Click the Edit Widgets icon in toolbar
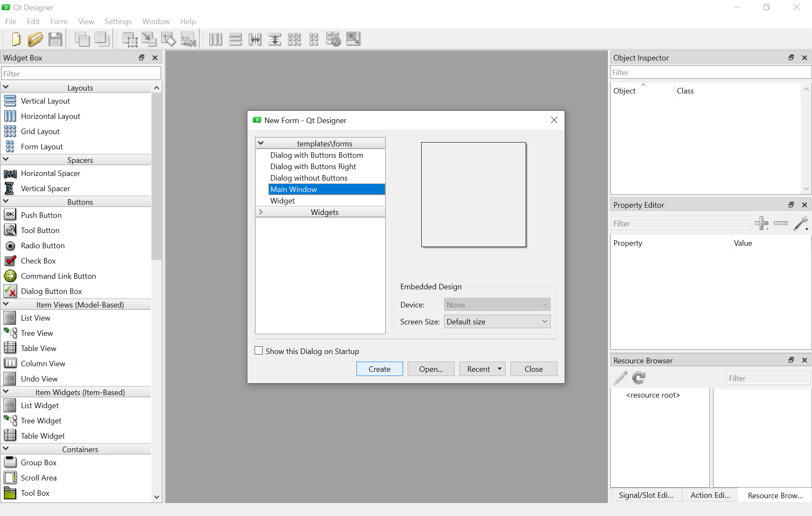 click(x=129, y=39)
